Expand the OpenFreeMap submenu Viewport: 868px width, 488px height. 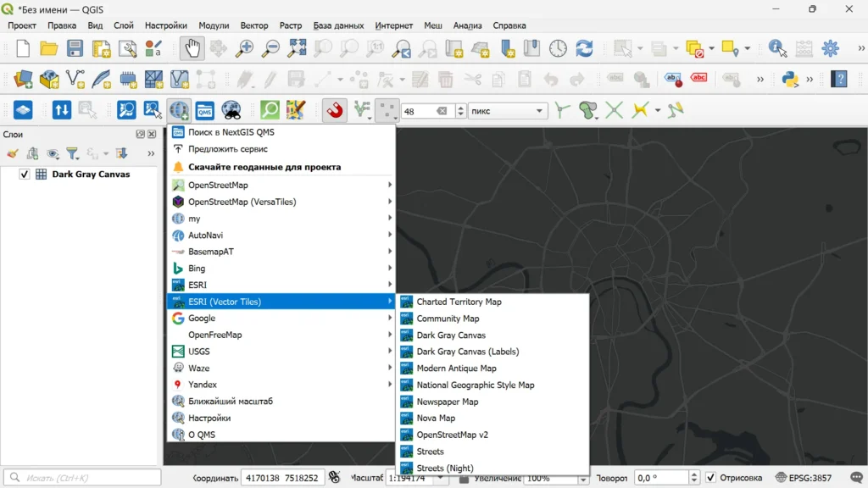pyautogui.click(x=281, y=335)
